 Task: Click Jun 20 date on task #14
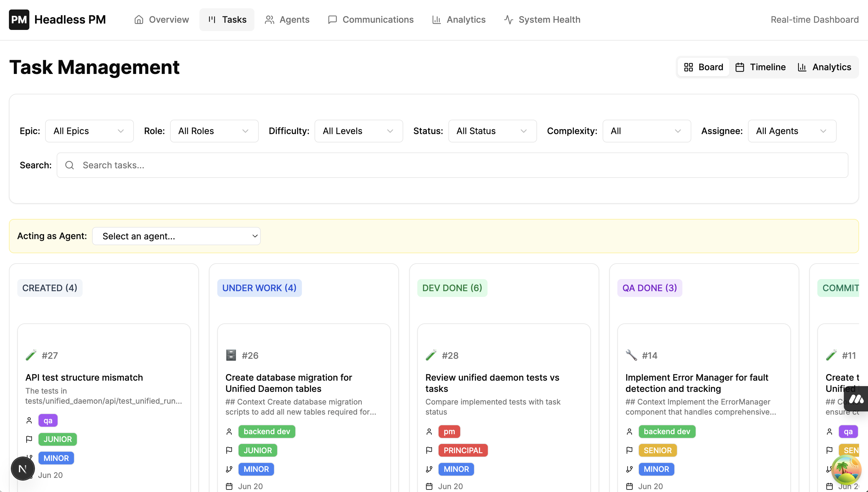(650, 486)
